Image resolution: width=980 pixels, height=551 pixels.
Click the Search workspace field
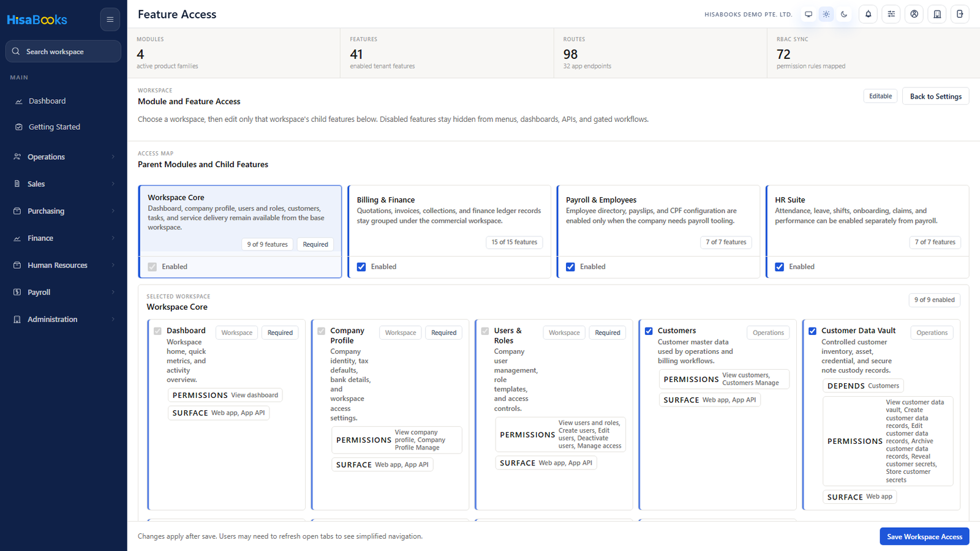(x=64, y=51)
